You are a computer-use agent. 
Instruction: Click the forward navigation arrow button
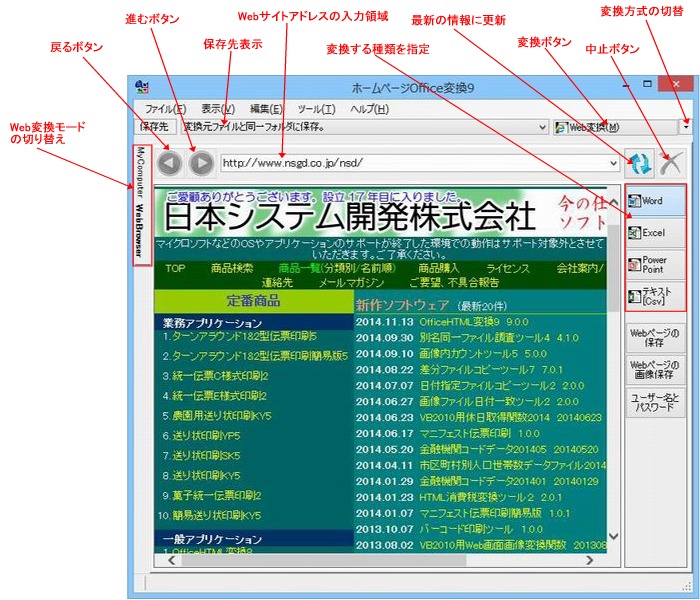click(x=201, y=163)
